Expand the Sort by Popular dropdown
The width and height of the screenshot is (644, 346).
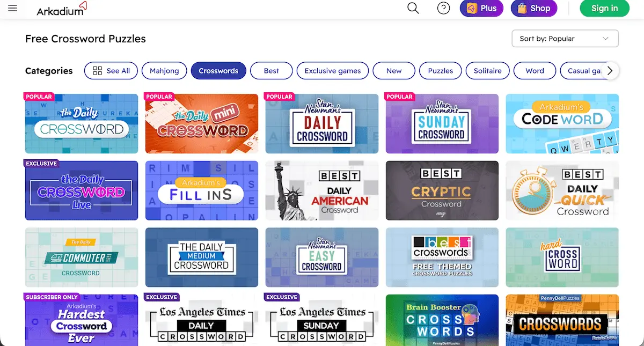(x=565, y=39)
